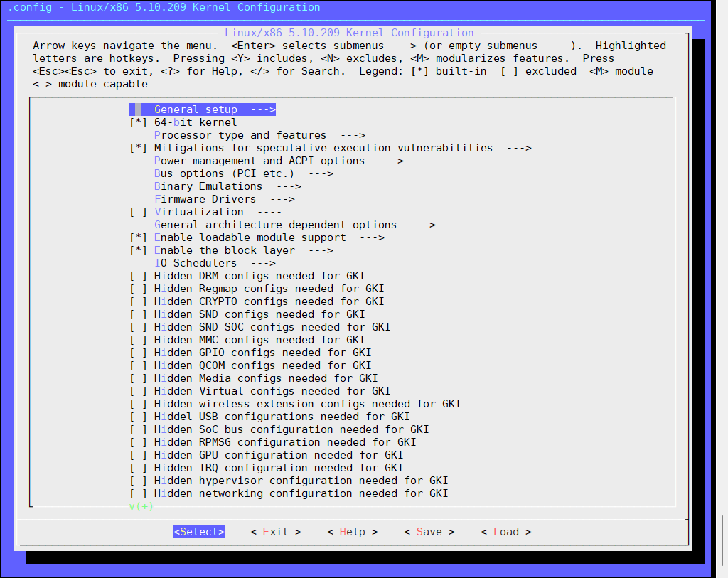Viewport: 728px width, 578px height.
Task: Click the Load button
Action: click(505, 532)
